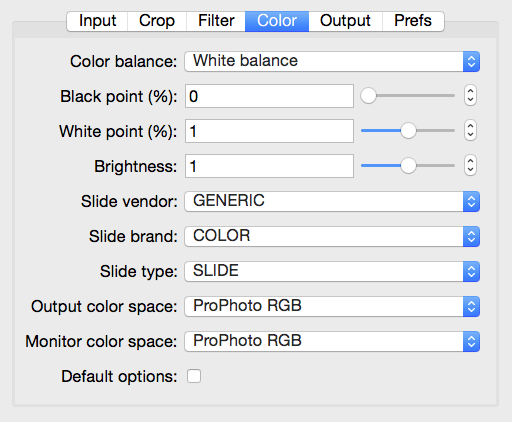
Task: Go to the Output tab
Action: 345,21
